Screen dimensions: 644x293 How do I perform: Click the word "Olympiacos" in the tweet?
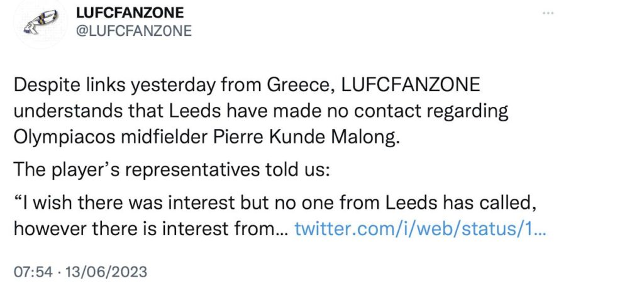point(65,138)
